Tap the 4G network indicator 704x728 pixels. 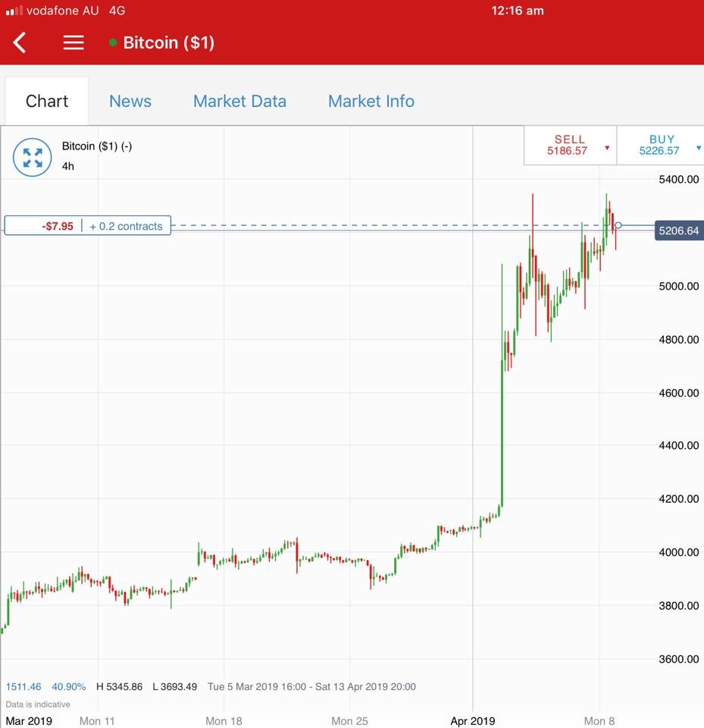coord(117,11)
